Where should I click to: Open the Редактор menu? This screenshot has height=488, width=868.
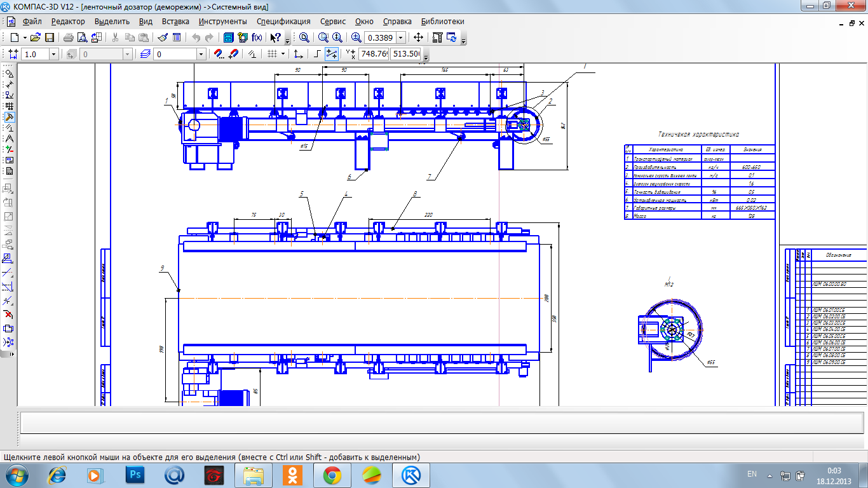coord(68,21)
